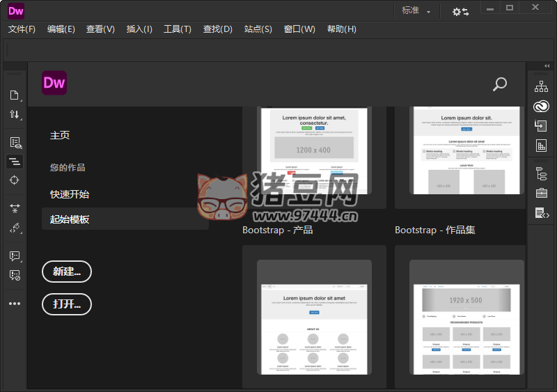Click the inspect crosshair icon
The image size is (557, 392).
point(14,180)
